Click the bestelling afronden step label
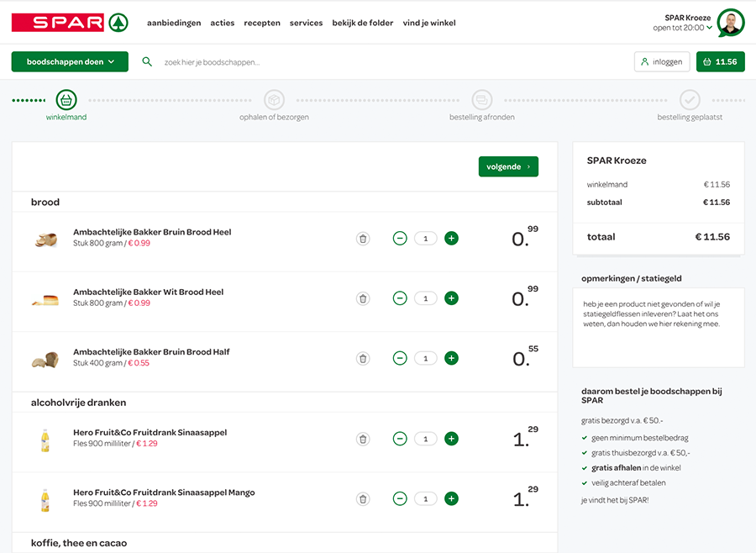 481,117
